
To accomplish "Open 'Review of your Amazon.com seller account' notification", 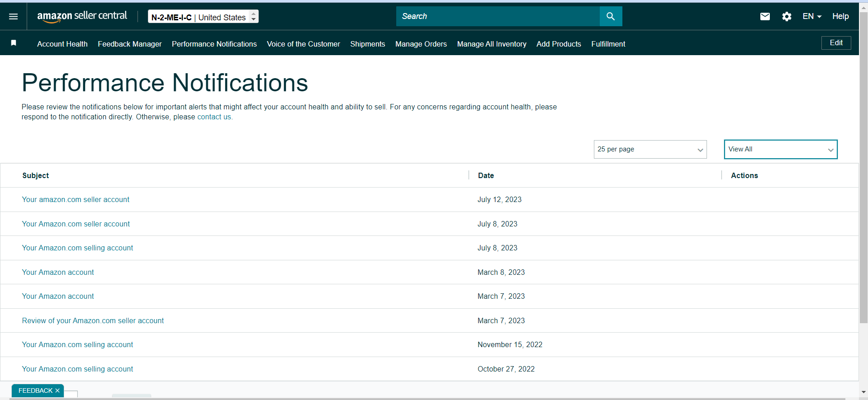I will 93,320.
